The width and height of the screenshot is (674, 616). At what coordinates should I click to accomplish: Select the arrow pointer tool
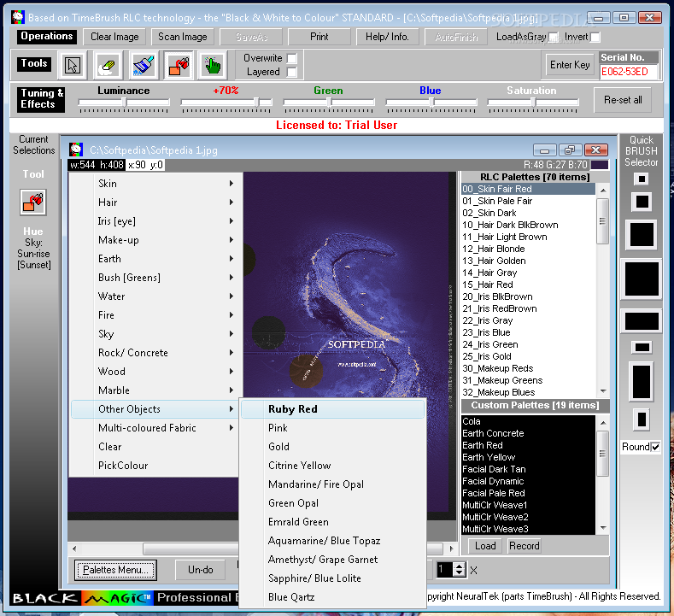tap(73, 65)
